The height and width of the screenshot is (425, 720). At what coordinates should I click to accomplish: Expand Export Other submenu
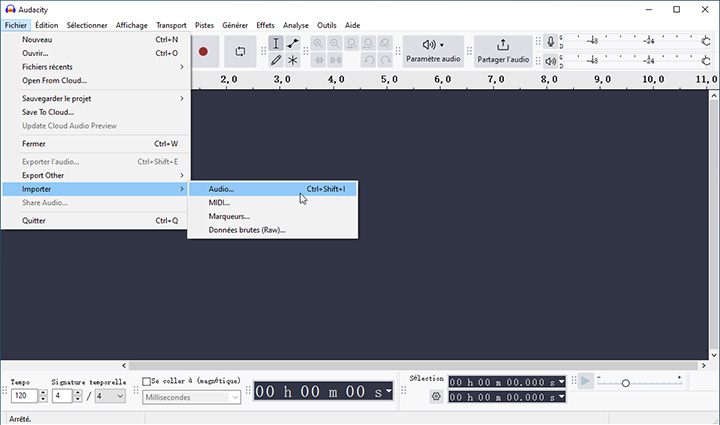(x=96, y=175)
